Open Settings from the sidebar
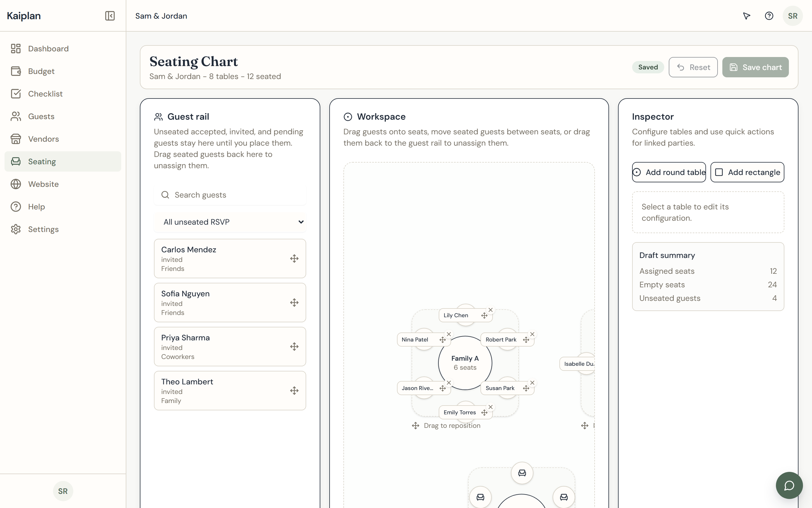Image resolution: width=812 pixels, height=508 pixels. (x=63, y=229)
